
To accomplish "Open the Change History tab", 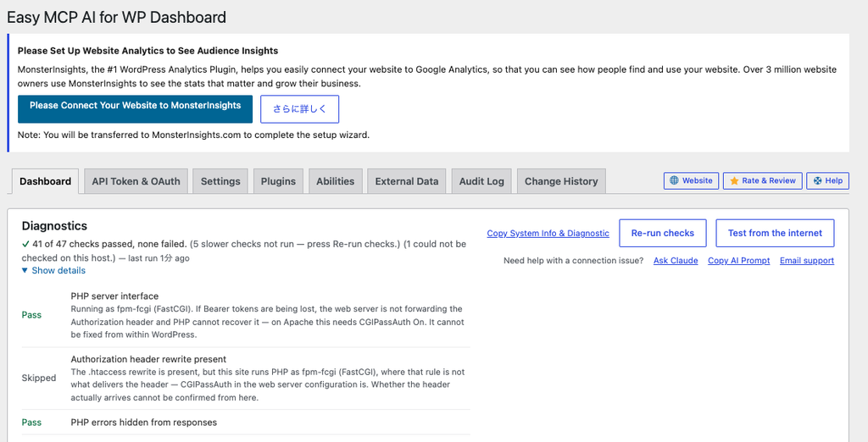I will pos(561,181).
